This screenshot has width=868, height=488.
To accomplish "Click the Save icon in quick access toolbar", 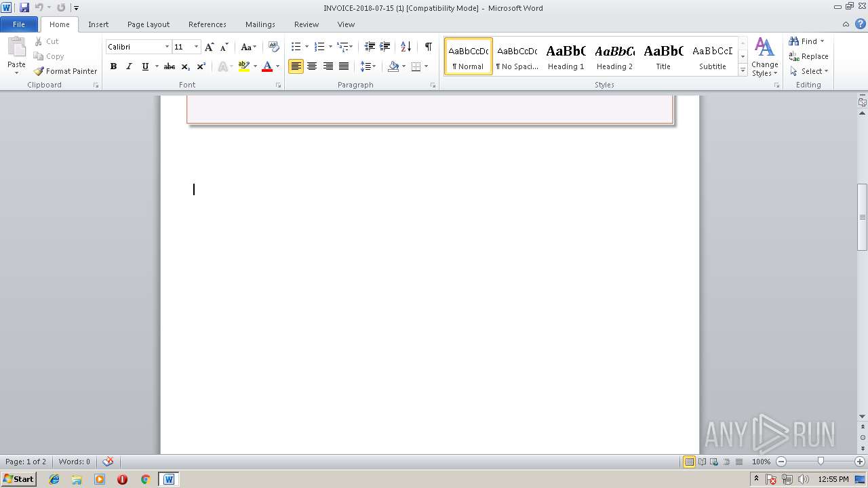I will click(x=24, y=7).
